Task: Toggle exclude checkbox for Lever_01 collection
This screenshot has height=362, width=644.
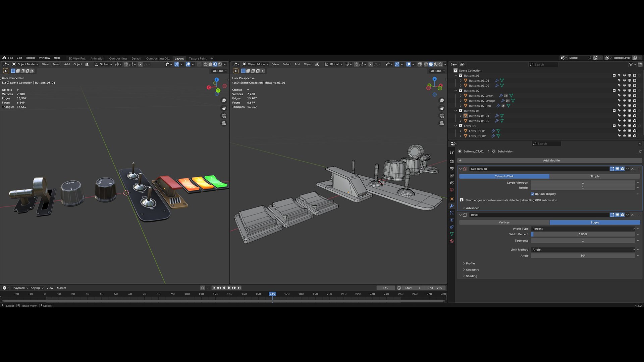Action: click(x=614, y=126)
